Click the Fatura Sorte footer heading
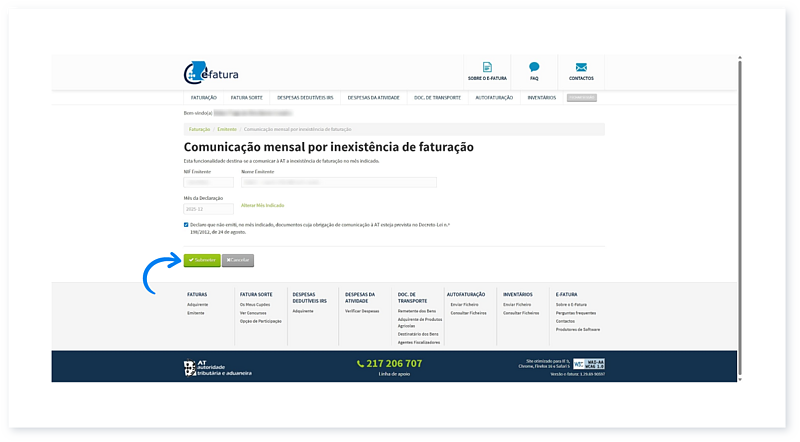800x442 pixels. click(256, 294)
